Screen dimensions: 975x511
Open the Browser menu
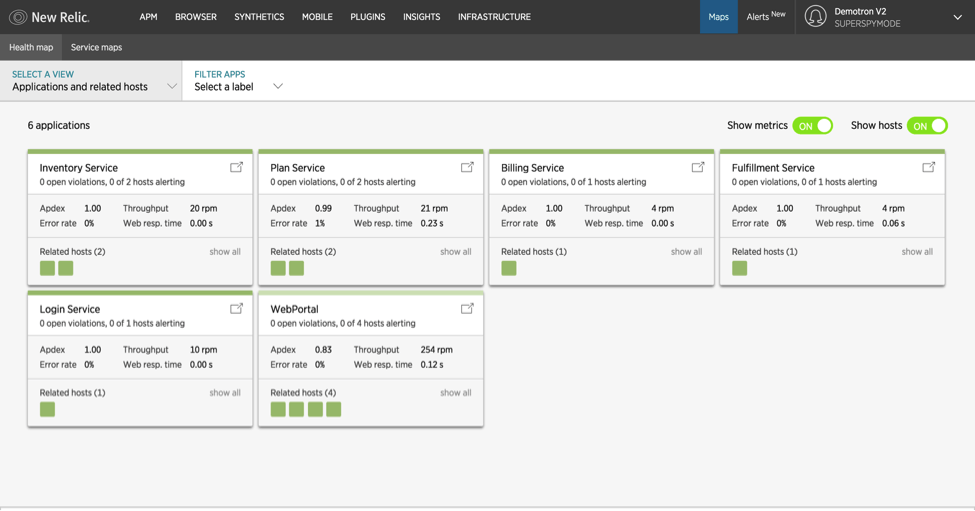196,17
